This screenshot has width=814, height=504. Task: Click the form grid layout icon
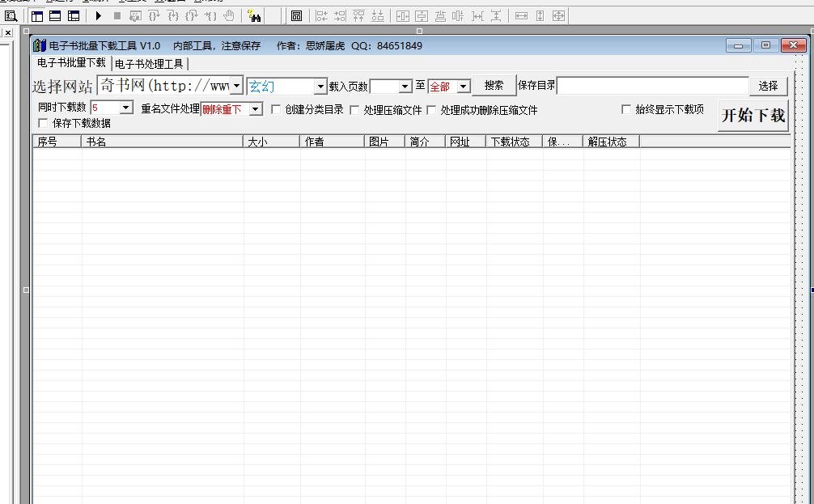(297, 15)
